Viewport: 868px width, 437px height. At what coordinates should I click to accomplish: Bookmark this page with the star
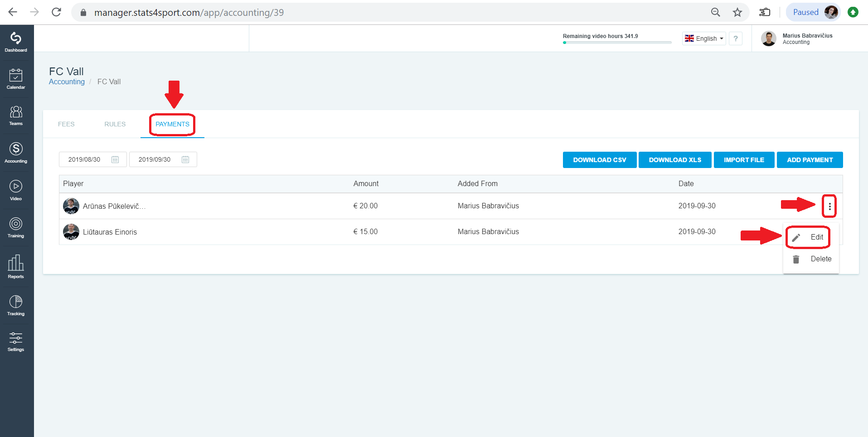click(737, 12)
